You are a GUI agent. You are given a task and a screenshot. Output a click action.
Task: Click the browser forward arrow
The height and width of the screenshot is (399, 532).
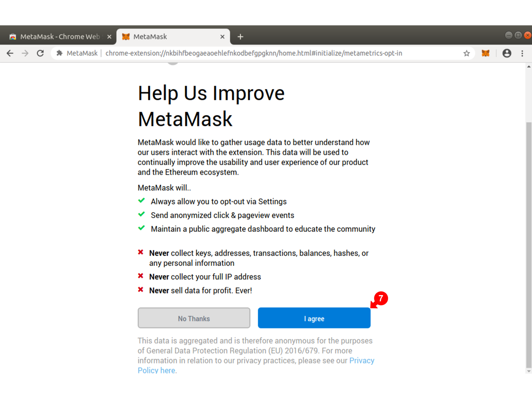pyautogui.click(x=25, y=53)
